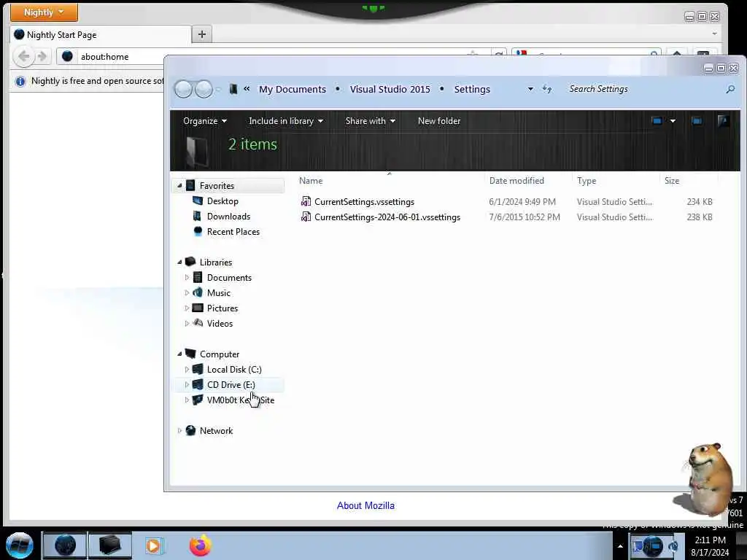Select CurrentSettings.vssettings file
The image size is (747, 560).
[x=364, y=202]
